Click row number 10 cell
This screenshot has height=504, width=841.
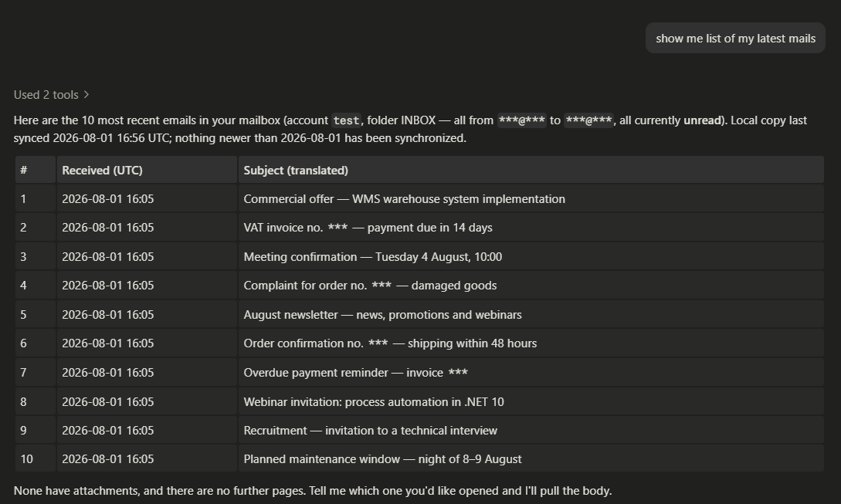[x=36, y=459]
